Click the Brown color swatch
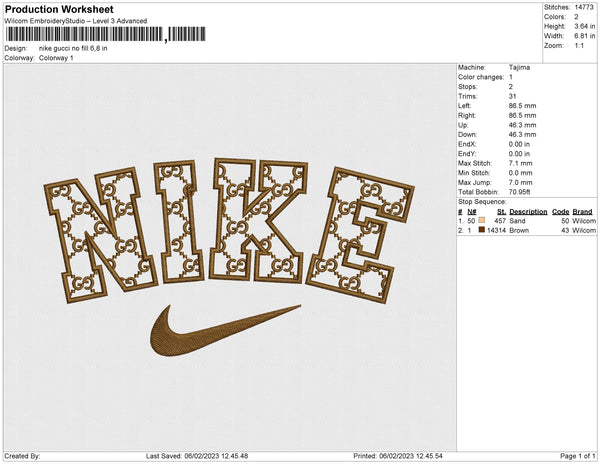600x464 pixels. [482, 230]
